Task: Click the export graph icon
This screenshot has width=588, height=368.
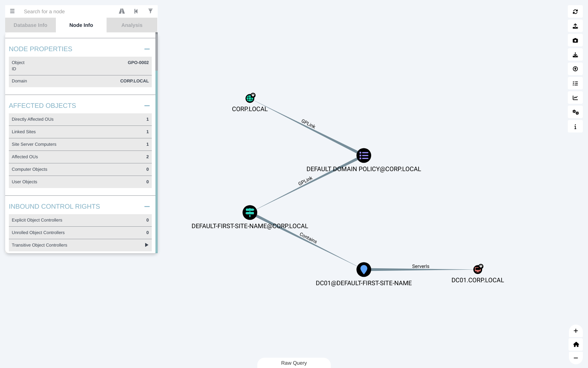Action: pos(575,26)
